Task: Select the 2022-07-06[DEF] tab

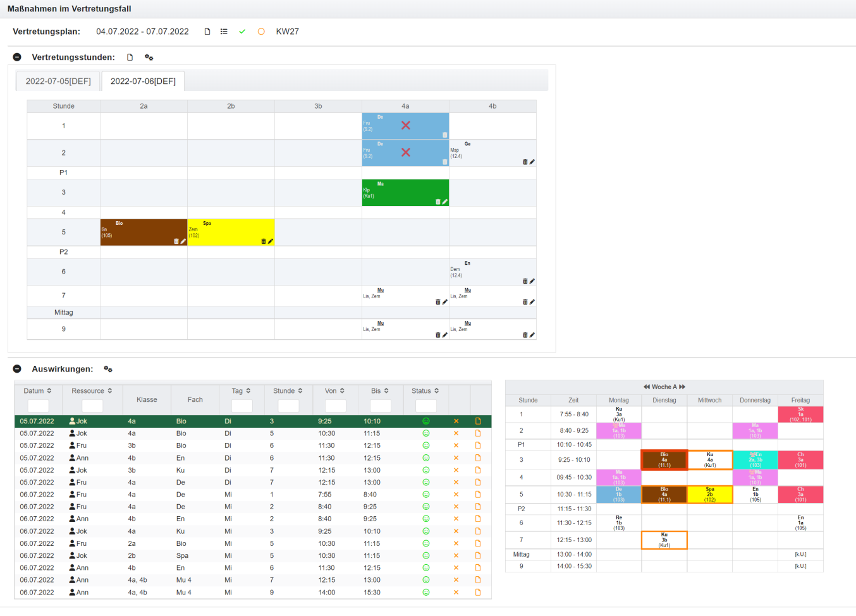Action: [143, 82]
